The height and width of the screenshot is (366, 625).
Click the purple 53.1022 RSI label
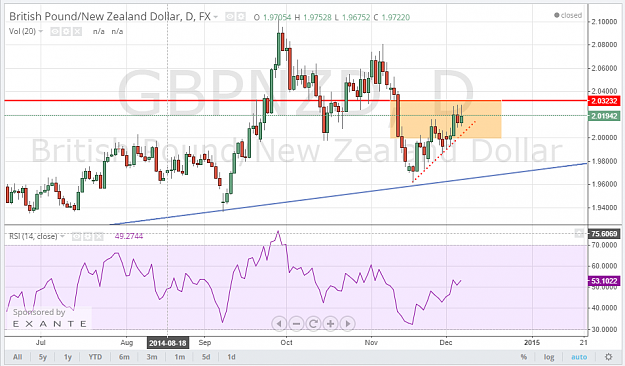(604, 281)
